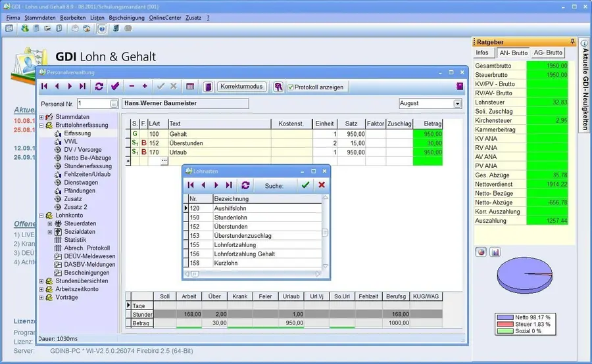Show the bar chart view in Ratgeber

(x=495, y=252)
